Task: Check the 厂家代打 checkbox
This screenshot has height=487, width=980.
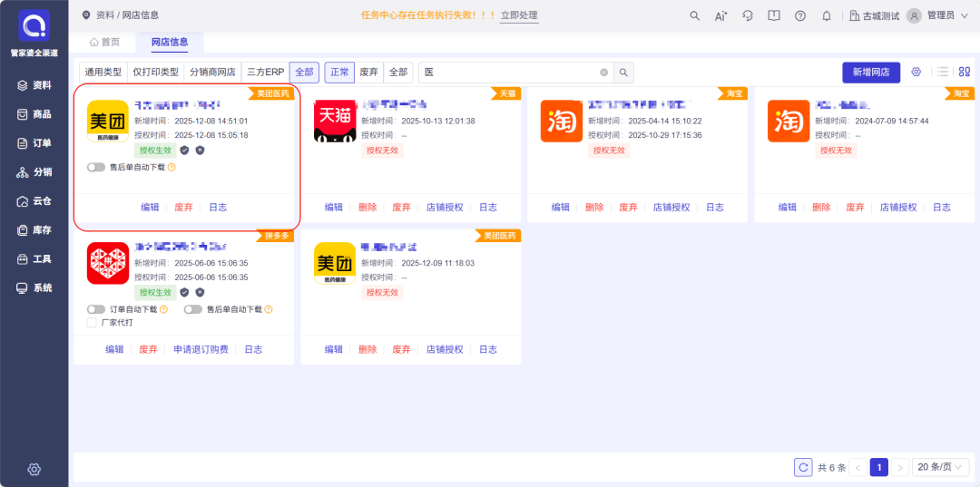Action: coord(92,322)
